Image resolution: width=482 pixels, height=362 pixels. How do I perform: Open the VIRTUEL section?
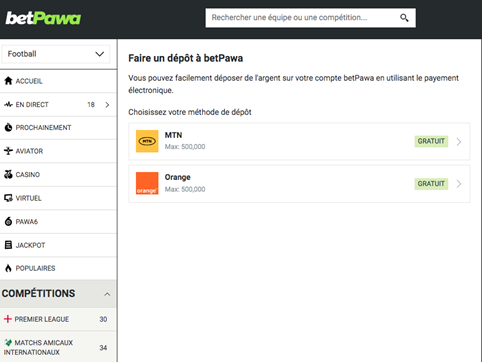(58, 198)
